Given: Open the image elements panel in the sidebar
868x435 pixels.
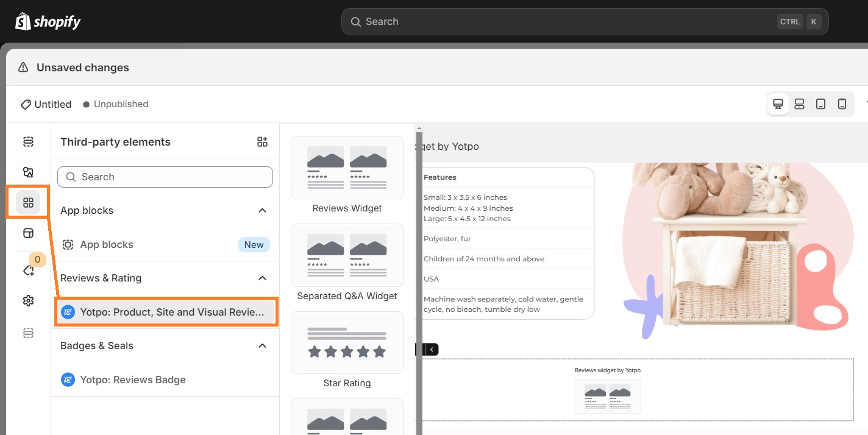Looking at the screenshot, I should [28, 172].
